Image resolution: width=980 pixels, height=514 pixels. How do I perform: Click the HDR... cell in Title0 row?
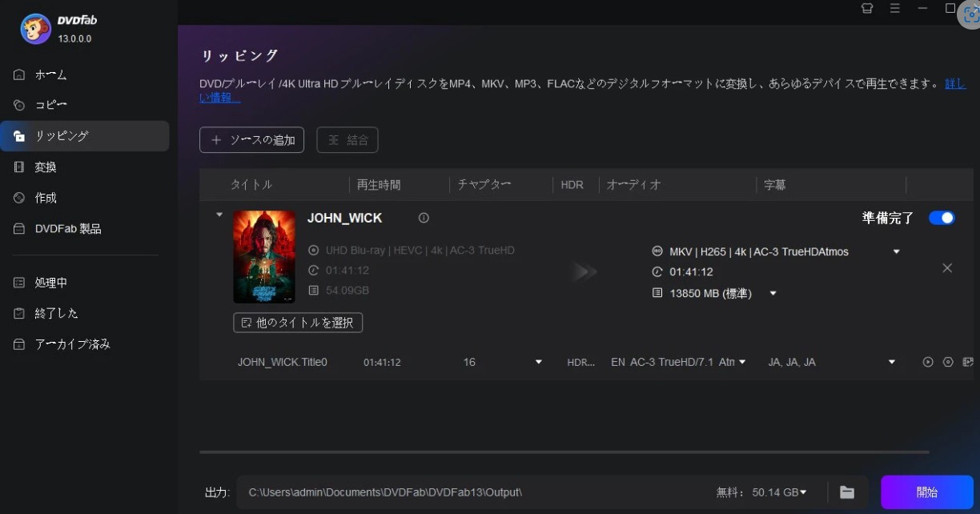pos(581,362)
